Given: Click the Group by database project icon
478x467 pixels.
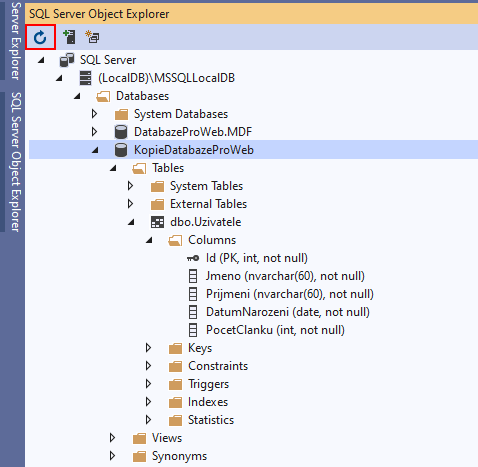Looking at the screenshot, I should 92,37.
